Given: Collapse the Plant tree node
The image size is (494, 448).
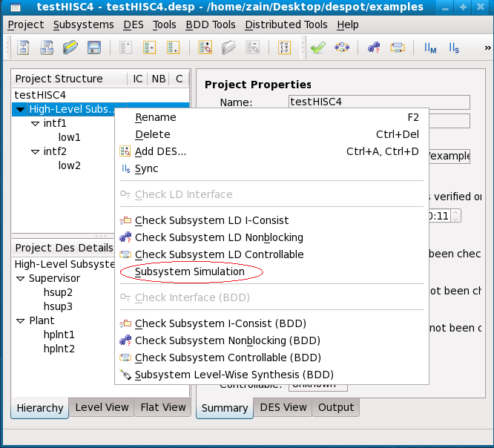Looking at the screenshot, I should click(20, 321).
